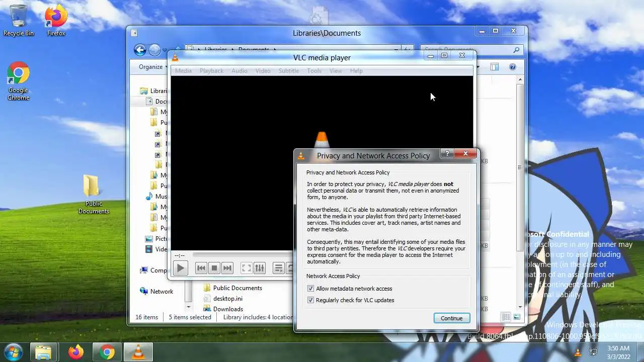Click Continue in the privacy dialog

pyautogui.click(x=451, y=318)
